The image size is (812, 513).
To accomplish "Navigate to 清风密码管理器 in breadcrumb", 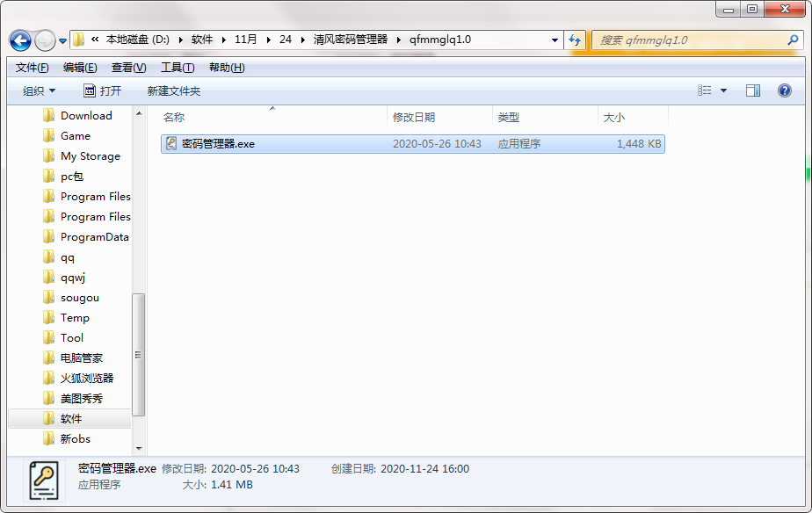I will pos(350,40).
